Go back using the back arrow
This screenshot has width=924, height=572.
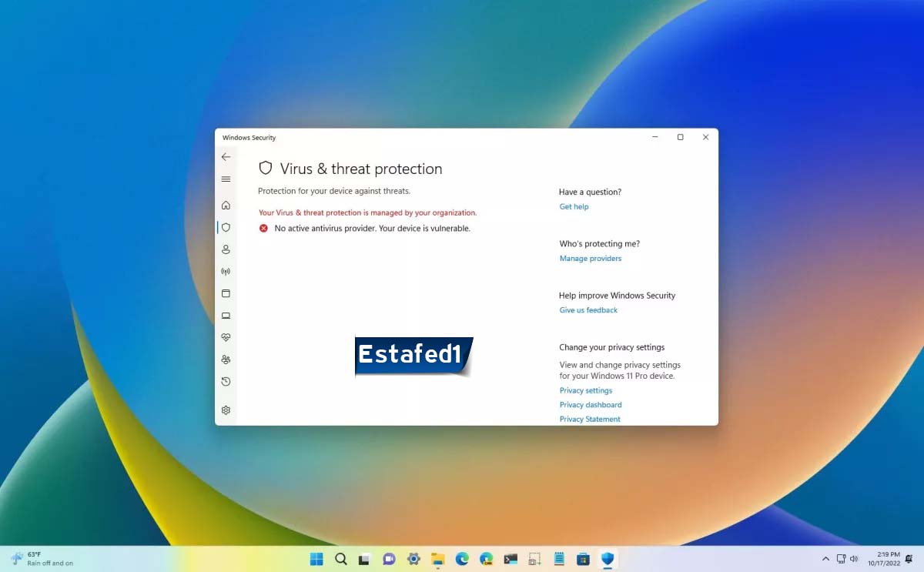pyautogui.click(x=226, y=156)
